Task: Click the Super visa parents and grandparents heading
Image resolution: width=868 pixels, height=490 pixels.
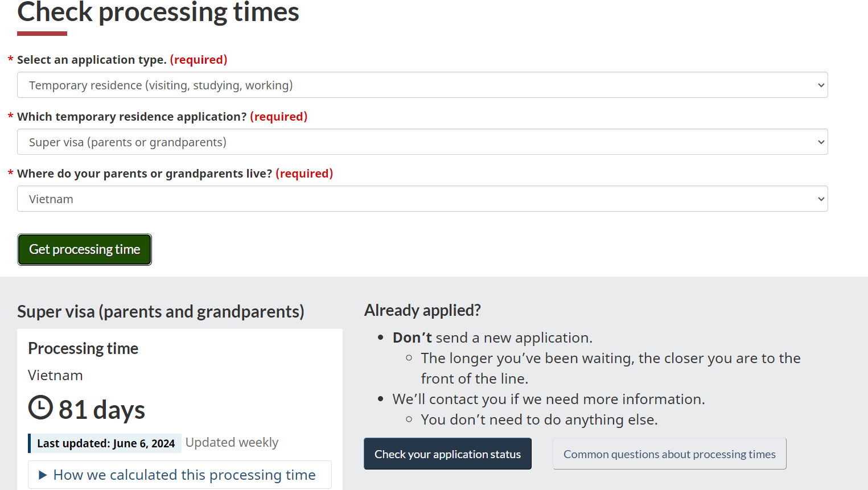Action: [161, 312]
